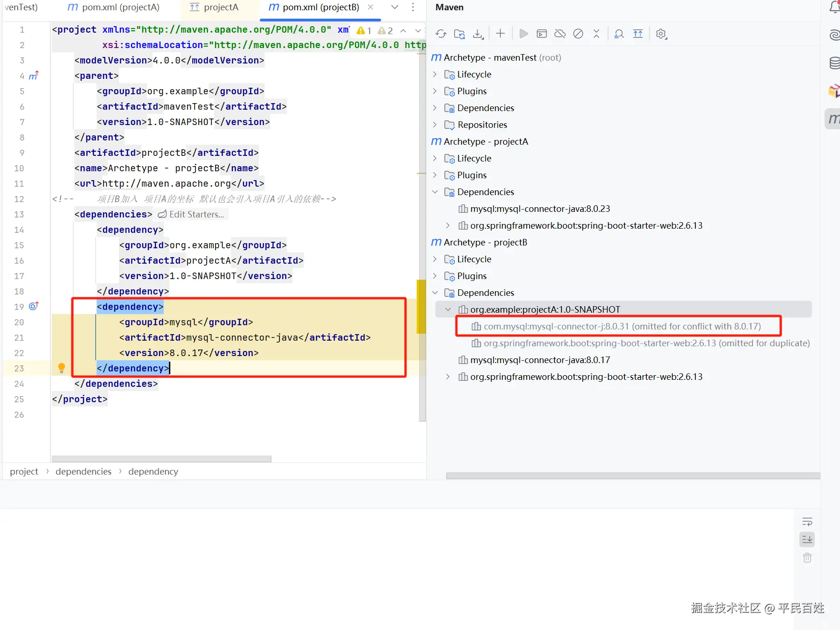Click the editor horizontal scrollbar
Image resolution: width=840 pixels, height=630 pixels.
(x=161, y=459)
